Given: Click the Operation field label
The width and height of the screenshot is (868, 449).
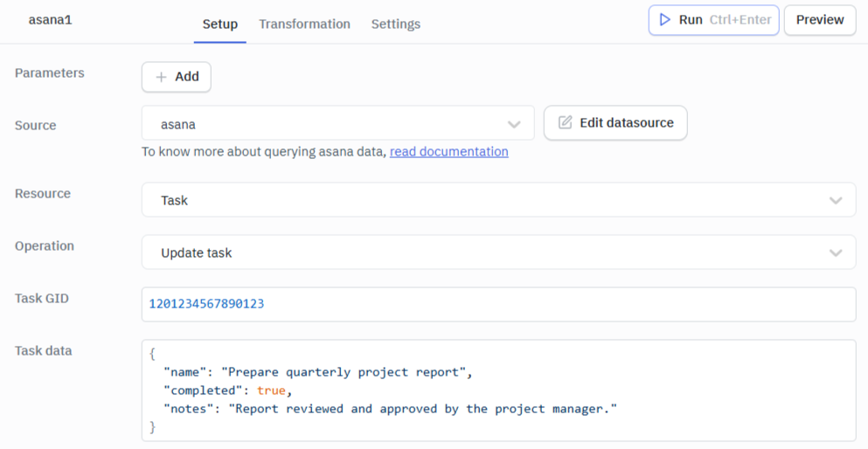Looking at the screenshot, I should point(45,246).
